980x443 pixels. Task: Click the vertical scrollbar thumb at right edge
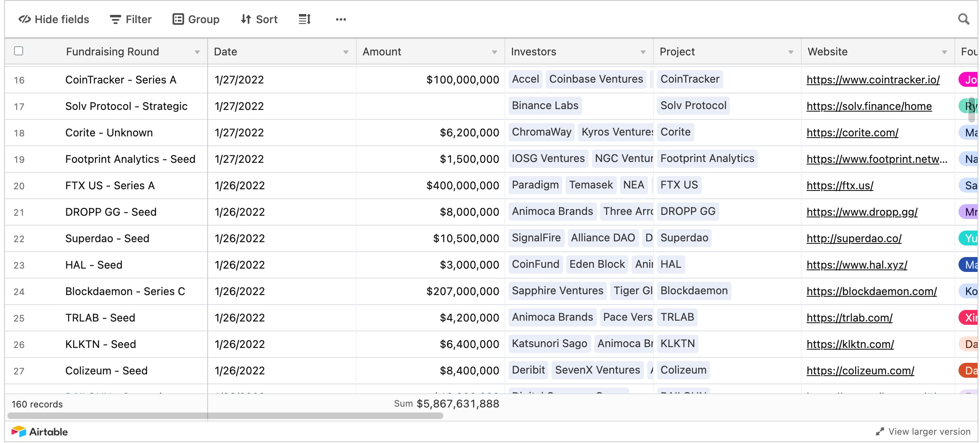tap(972, 110)
